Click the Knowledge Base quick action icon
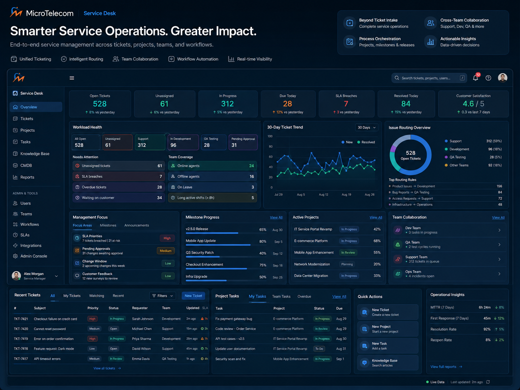Screen dimensions: 520x390 tap(365, 363)
